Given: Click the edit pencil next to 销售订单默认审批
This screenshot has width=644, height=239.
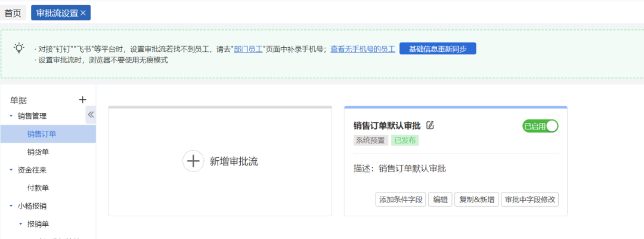Looking at the screenshot, I should point(430,125).
